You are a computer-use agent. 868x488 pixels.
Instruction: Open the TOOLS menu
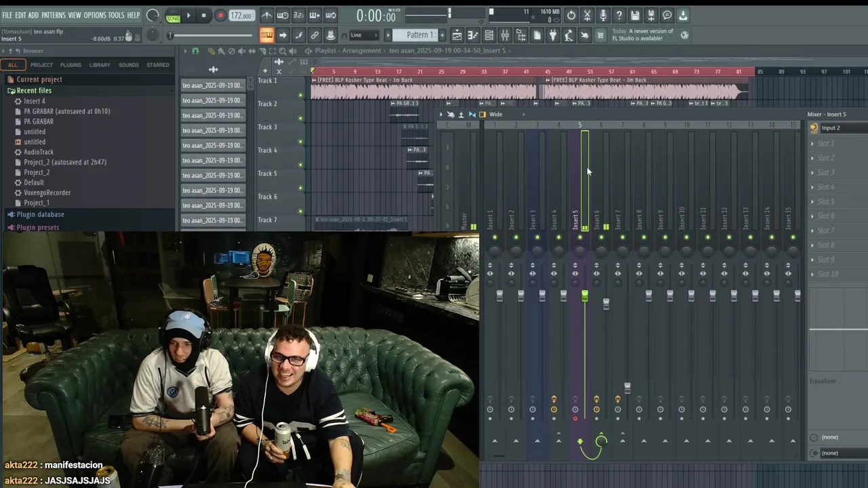117,15
